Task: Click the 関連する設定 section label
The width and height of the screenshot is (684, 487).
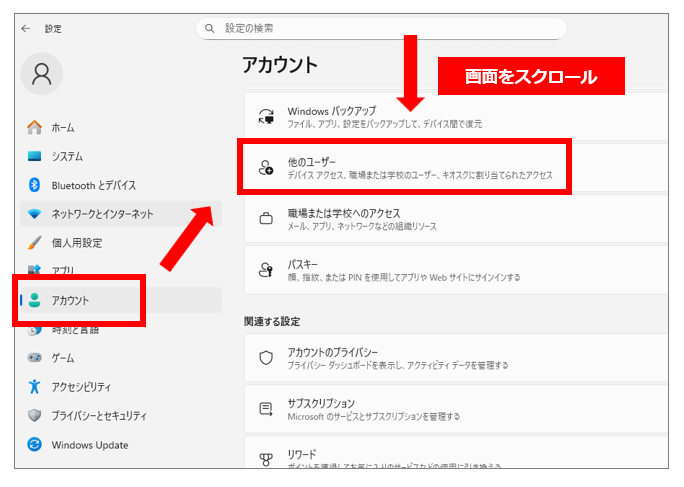Action: click(272, 322)
